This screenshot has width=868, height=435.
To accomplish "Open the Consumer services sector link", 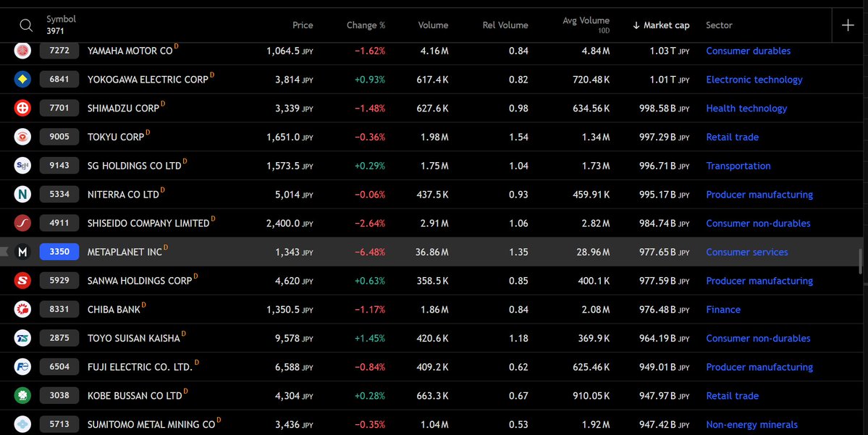I will pyautogui.click(x=747, y=253).
